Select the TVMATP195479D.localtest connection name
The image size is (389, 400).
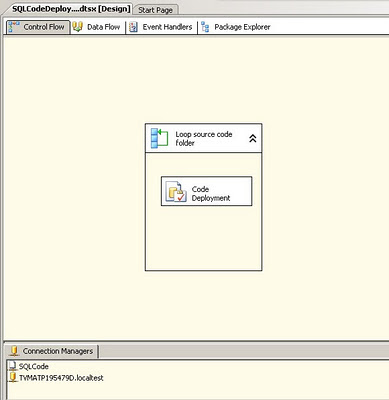pos(61,378)
